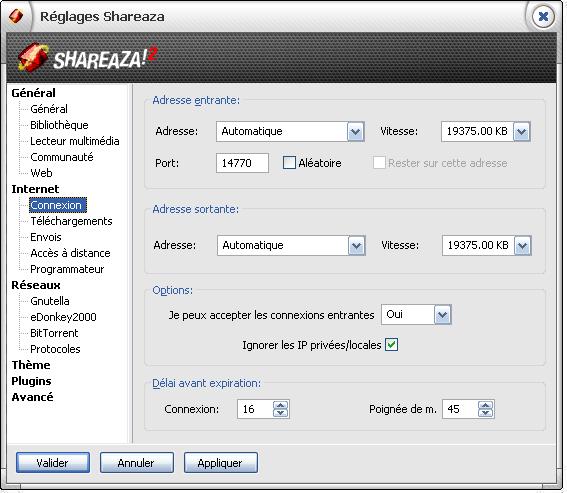Open Accès à distance settings
Viewport: 567px width, 493px height.
coord(70,253)
